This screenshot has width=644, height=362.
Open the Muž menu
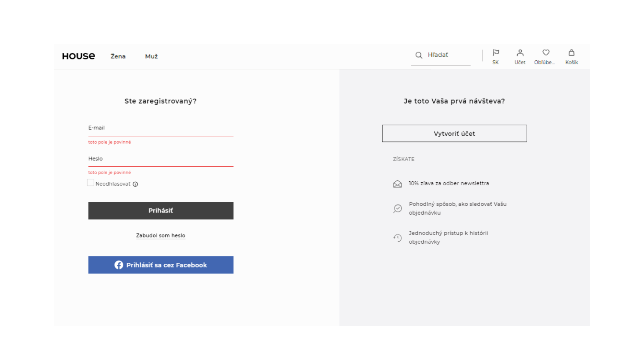(x=151, y=56)
